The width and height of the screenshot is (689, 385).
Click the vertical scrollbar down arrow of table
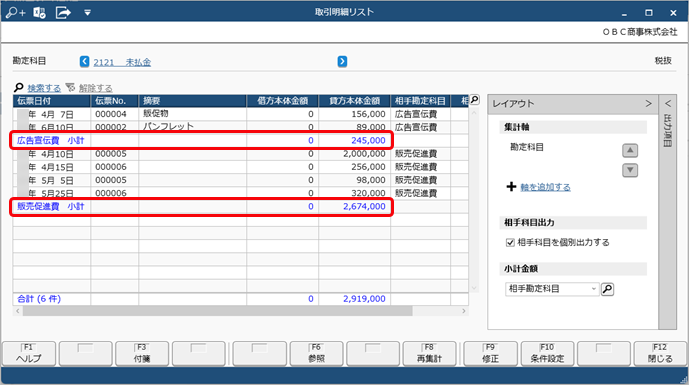pos(474,288)
